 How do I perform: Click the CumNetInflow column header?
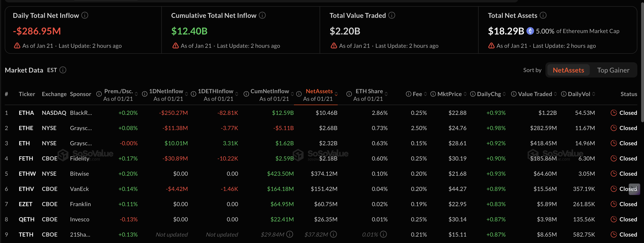coord(269,91)
